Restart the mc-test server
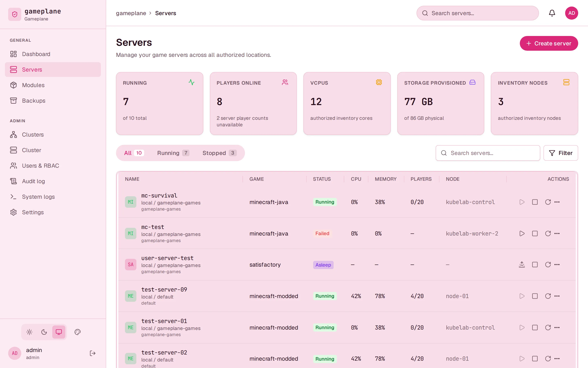This screenshot has width=588, height=368. click(548, 233)
